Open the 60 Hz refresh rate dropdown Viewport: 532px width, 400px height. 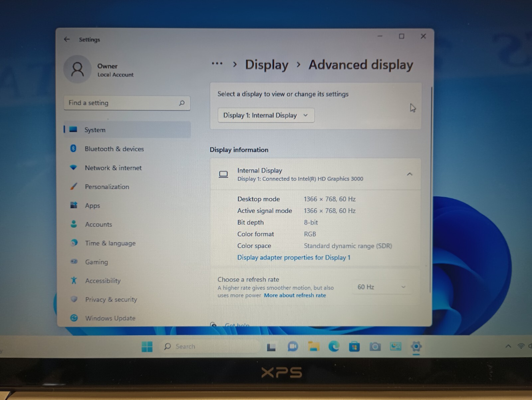pos(382,287)
